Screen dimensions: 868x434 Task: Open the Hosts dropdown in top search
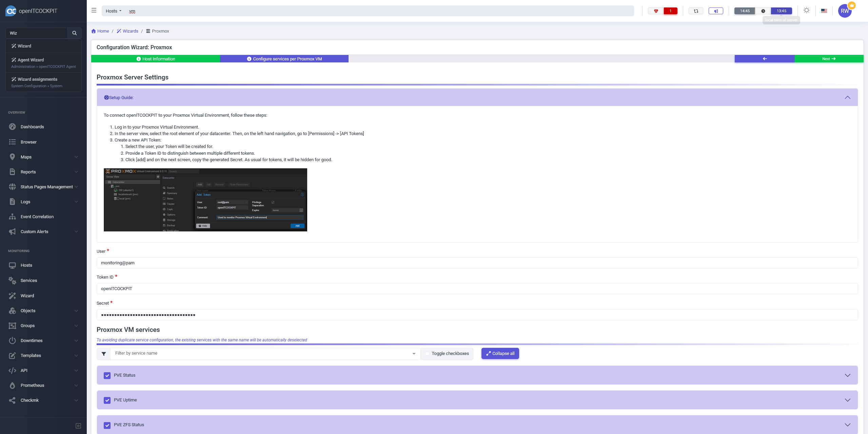point(114,11)
